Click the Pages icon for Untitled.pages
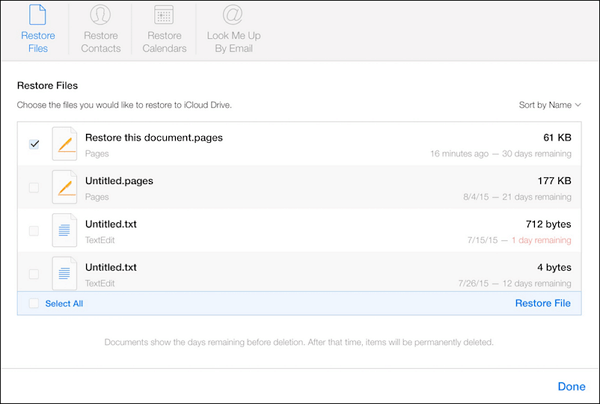Viewport: 600px width, 404px height. coord(64,187)
